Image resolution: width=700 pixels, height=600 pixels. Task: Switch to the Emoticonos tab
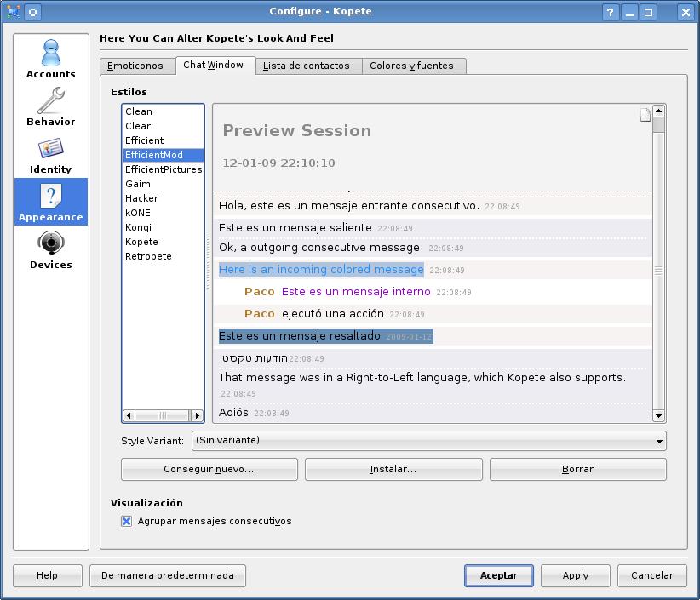135,66
